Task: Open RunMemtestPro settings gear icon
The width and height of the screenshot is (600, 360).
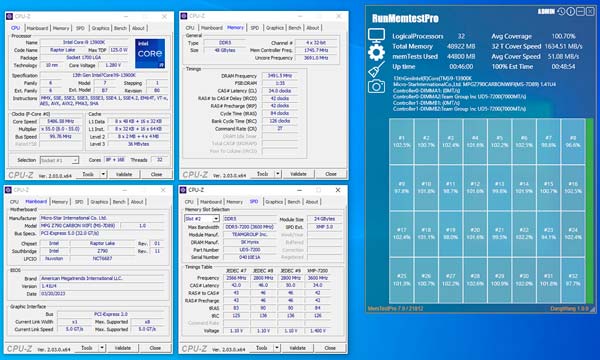Action: [x=376, y=52]
